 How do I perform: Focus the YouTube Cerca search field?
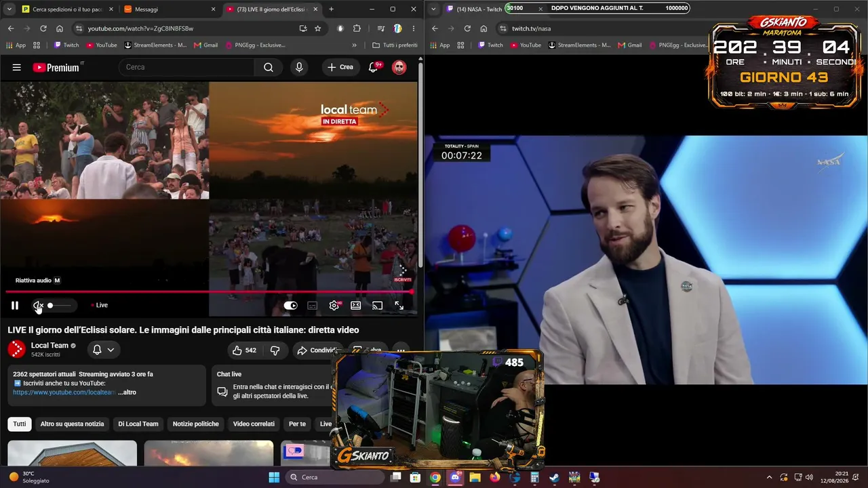(186, 67)
